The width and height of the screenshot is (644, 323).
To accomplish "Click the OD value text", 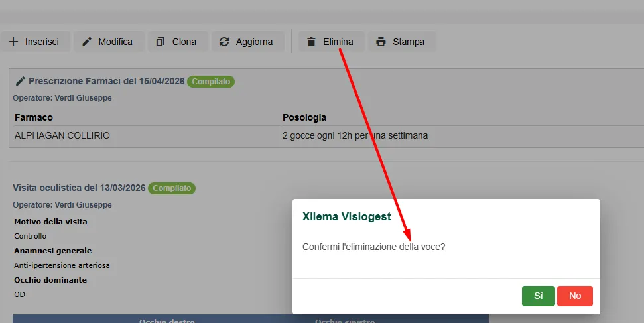I will tap(20, 294).
